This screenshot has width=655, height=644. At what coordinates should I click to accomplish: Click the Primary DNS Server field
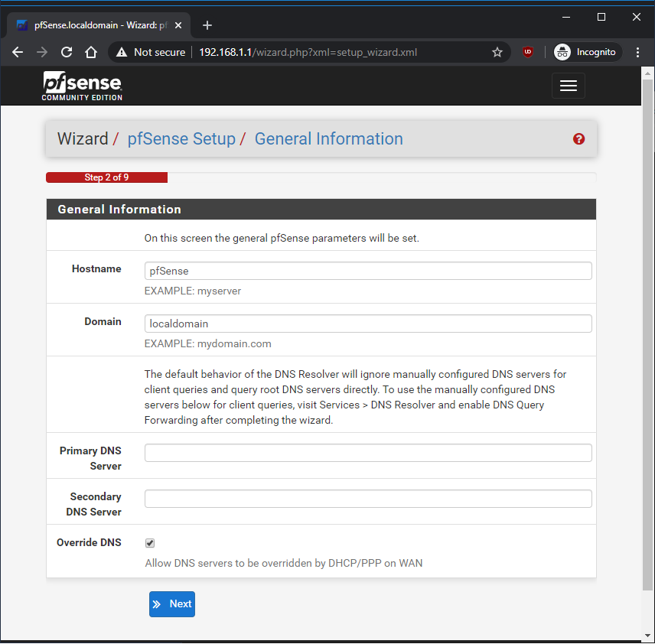pyautogui.click(x=368, y=453)
